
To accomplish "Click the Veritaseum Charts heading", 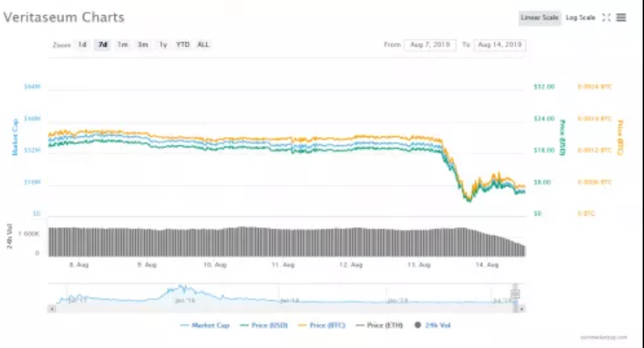I will (x=63, y=17).
